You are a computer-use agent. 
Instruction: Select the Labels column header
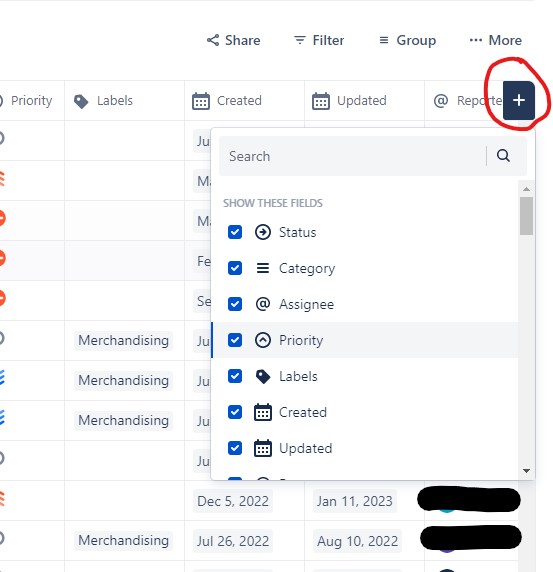pyautogui.click(x=124, y=101)
